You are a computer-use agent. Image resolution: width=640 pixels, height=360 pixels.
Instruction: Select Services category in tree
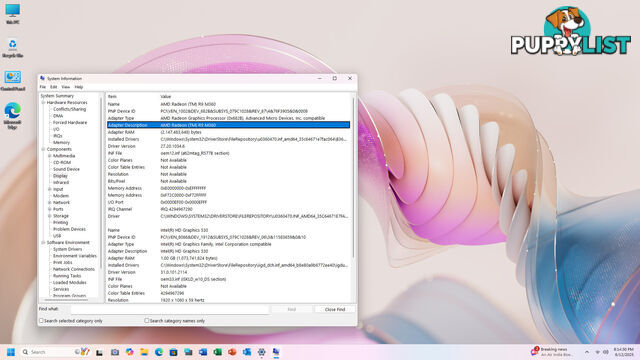(x=61, y=289)
